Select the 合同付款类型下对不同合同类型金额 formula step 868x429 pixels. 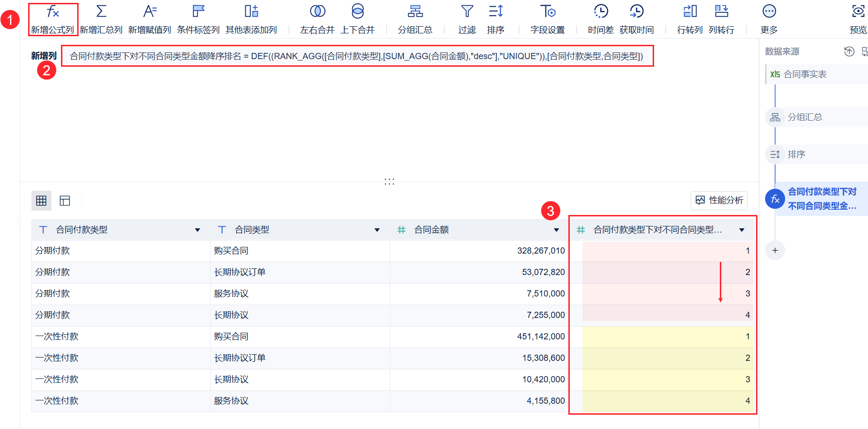coord(817,199)
